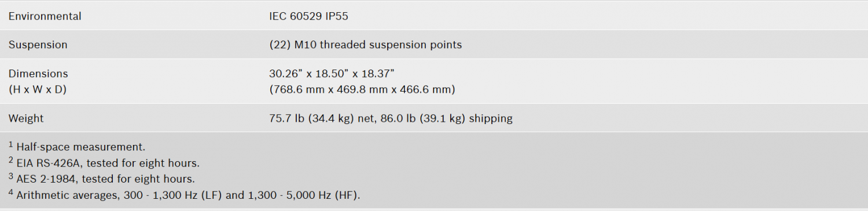868x211 pixels.
Task: Click the Environmental row label
Action: point(45,16)
